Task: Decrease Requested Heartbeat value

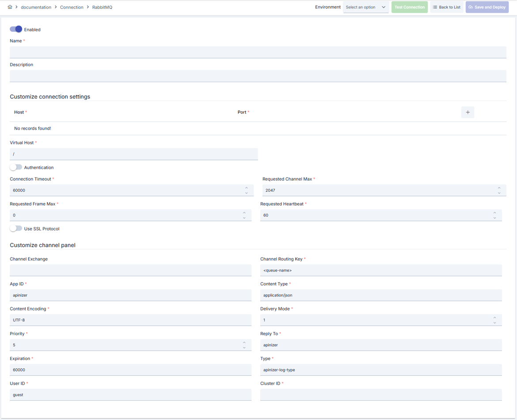Action: tap(494, 218)
